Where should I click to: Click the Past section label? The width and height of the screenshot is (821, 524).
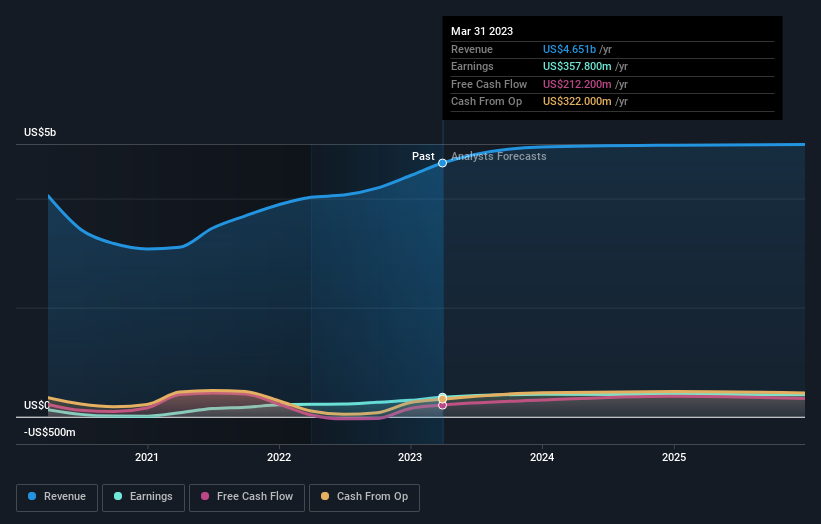click(x=423, y=156)
